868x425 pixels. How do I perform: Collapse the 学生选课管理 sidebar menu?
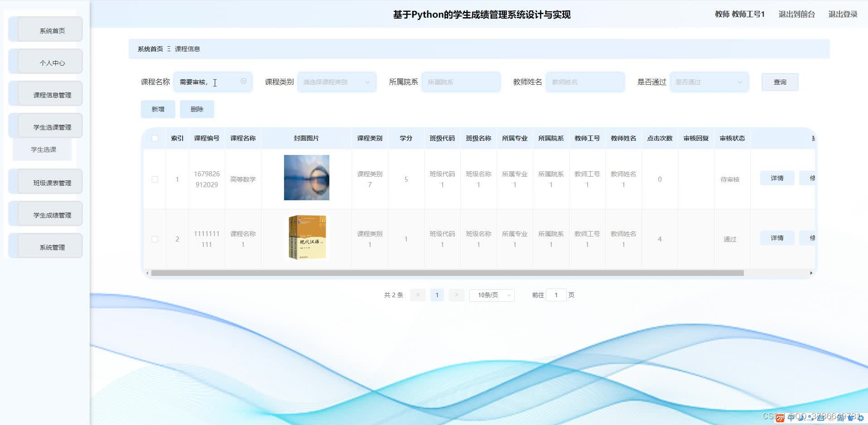click(x=46, y=126)
